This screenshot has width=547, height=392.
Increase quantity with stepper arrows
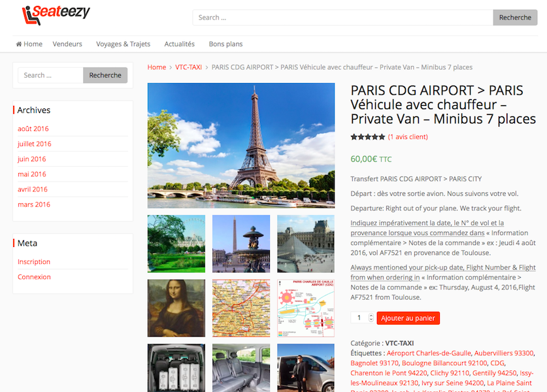[371, 316]
